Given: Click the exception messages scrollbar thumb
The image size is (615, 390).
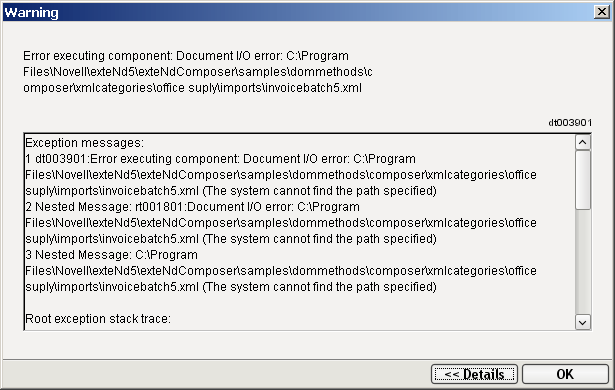Looking at the screenshot, I should (x=583, y=180).
